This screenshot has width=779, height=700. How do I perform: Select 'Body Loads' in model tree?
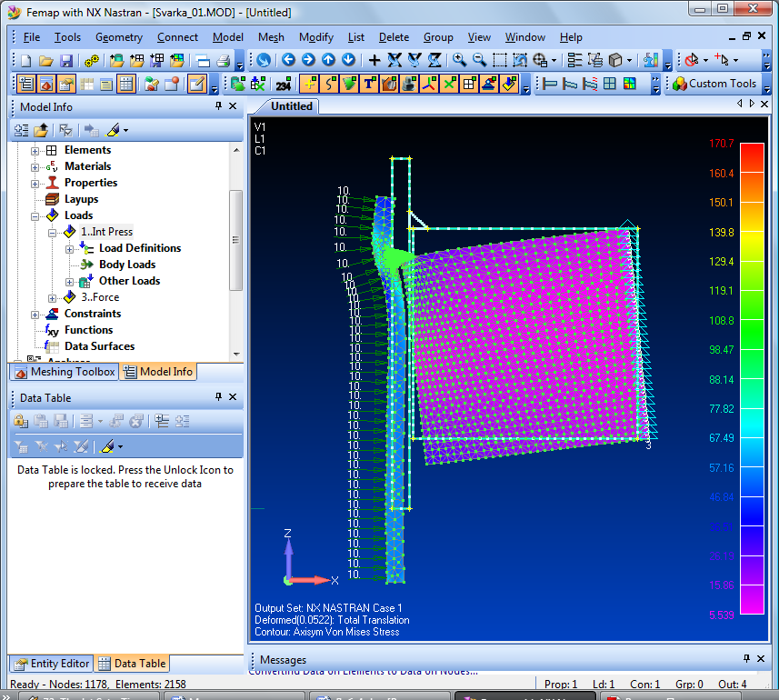(127, 265)
